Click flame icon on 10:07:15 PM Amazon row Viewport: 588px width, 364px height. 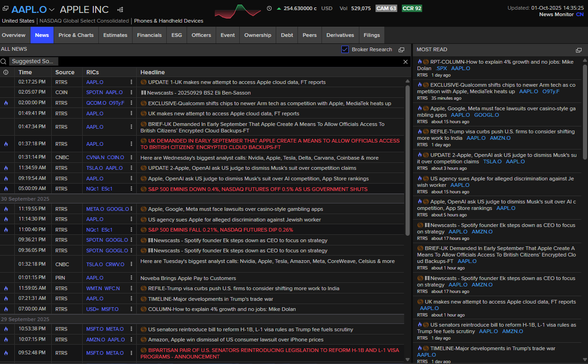click(6, 340)
